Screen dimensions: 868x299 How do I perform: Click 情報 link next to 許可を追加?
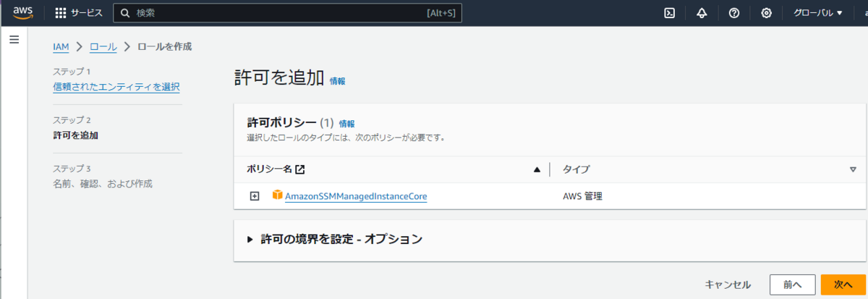(x=338, y=81)
